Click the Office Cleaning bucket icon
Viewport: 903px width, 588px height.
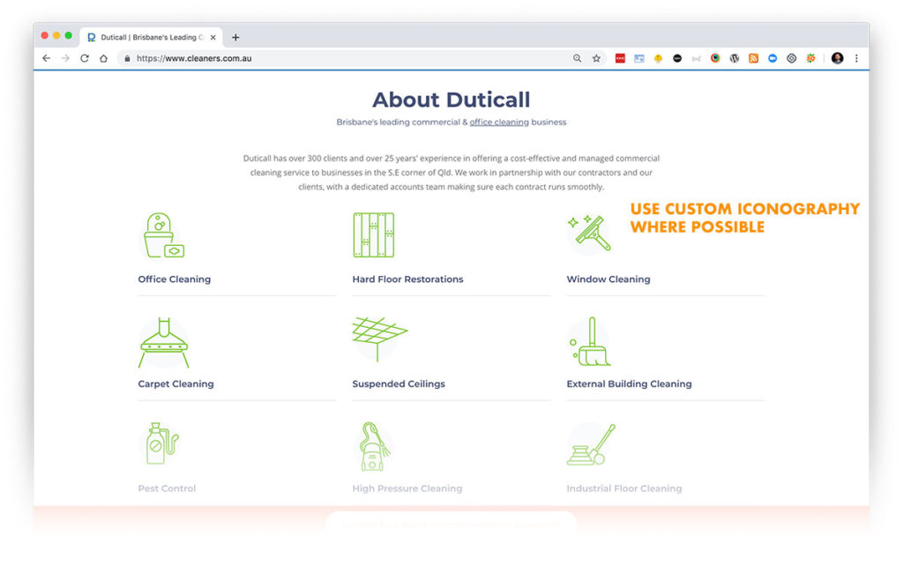tap(163, 235)
